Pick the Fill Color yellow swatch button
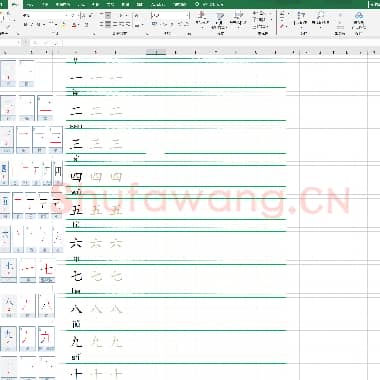This screenshot has height=380, width=380. [x=64, y=25]
